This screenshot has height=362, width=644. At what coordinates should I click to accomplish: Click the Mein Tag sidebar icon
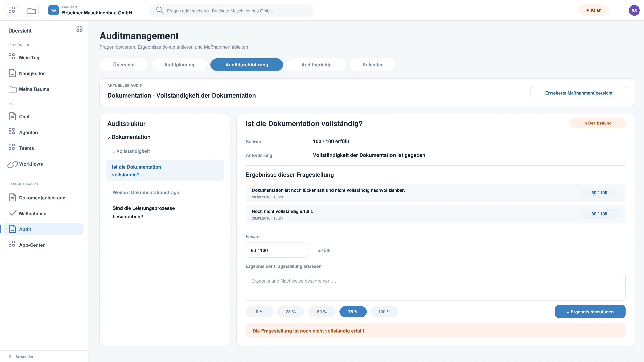(x=12, y=56)
